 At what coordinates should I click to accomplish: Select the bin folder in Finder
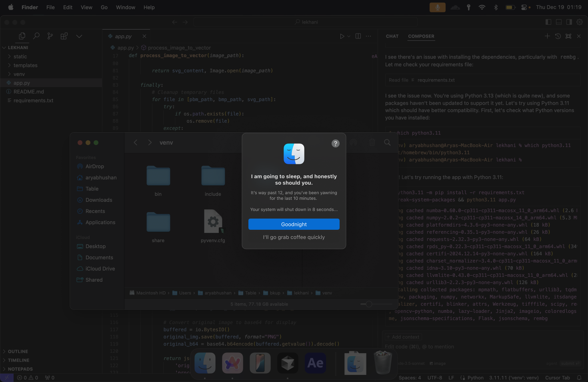[x=158, y=176]
